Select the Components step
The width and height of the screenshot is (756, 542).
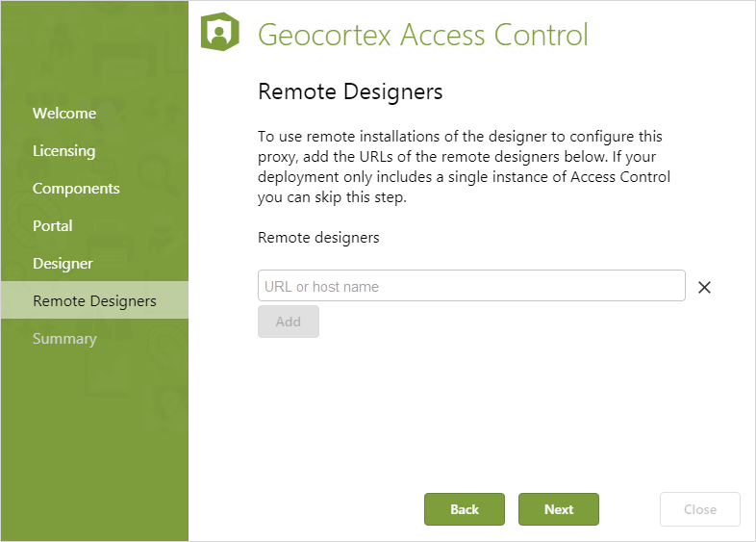tap(76, 189)
